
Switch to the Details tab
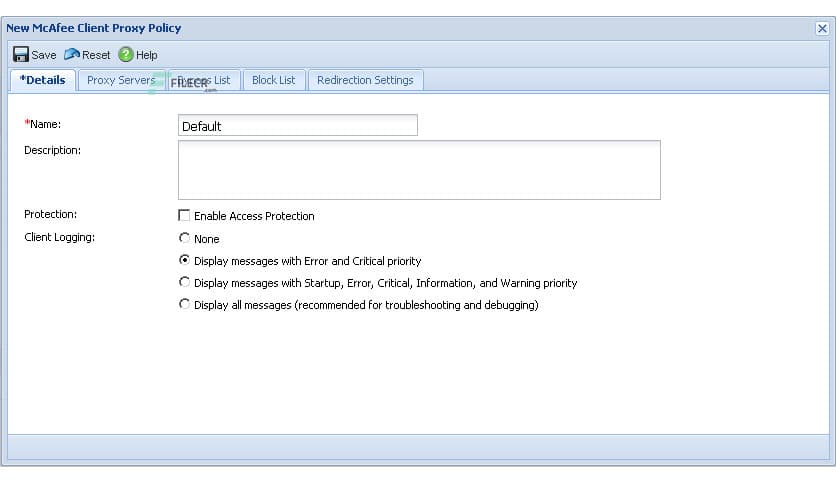[x=42, y=80]
